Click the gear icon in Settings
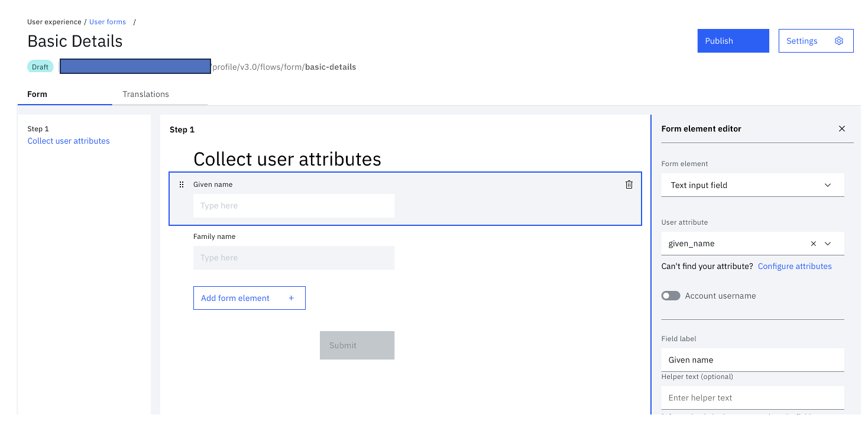The image size is (868, 434). pos(838,41)
